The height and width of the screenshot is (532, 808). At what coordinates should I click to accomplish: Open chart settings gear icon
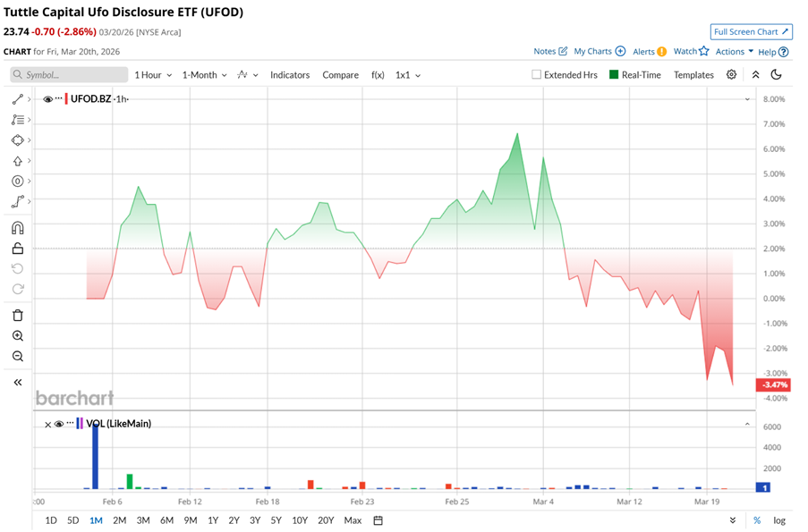[x=731, y=75]
